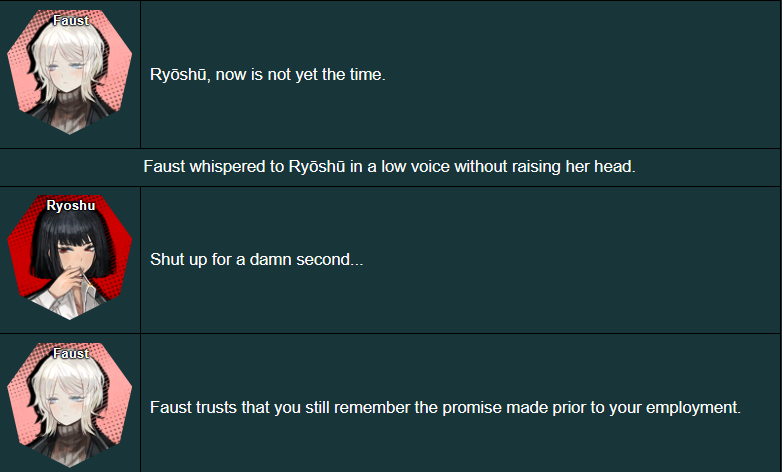This screenshot has width=782, height=472.
Task: Click Ryoshu's portrait with red background
Action: [x=69, y=262]
